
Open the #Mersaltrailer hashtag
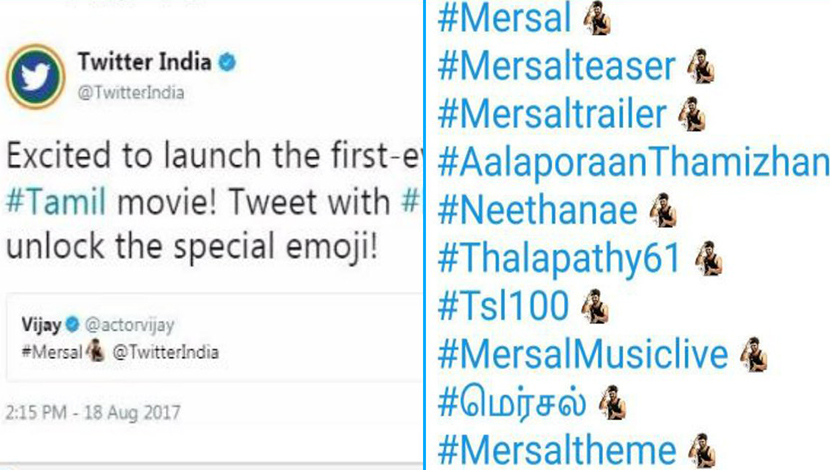click(x=552, y=114)
